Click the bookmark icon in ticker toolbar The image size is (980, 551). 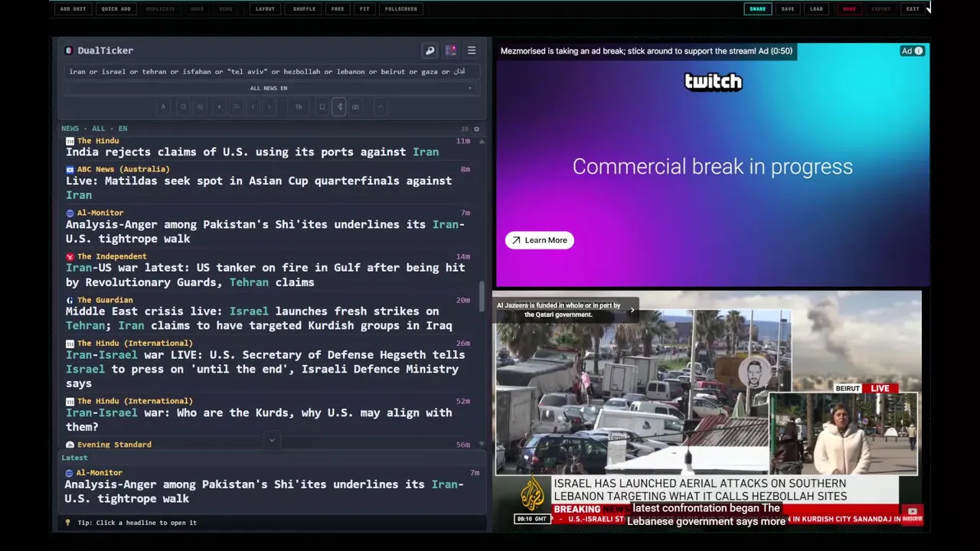click(x=322, y=106)
